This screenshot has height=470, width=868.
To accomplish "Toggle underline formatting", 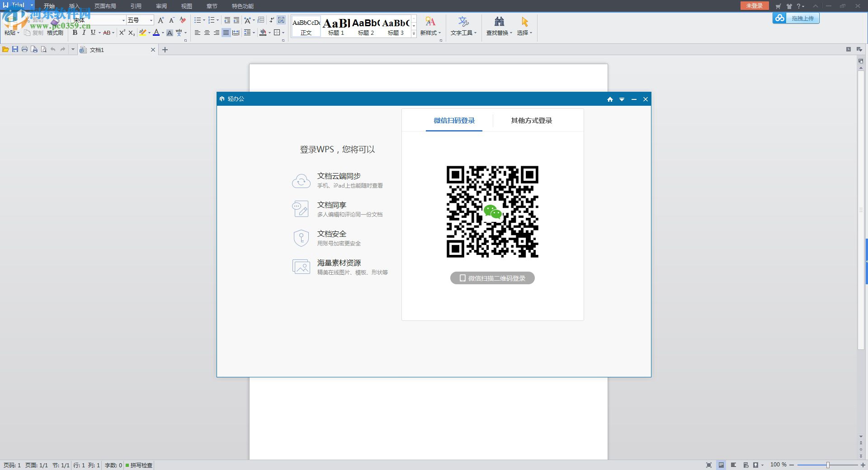I will [93, 33].
